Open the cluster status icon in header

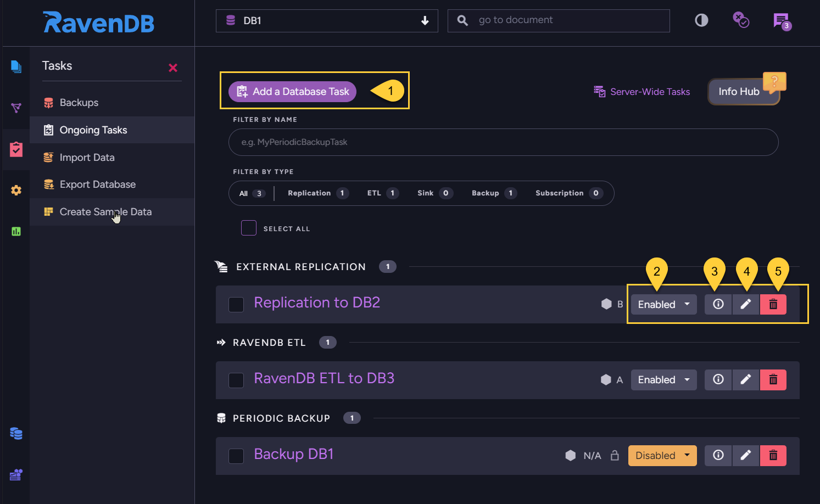741,20
